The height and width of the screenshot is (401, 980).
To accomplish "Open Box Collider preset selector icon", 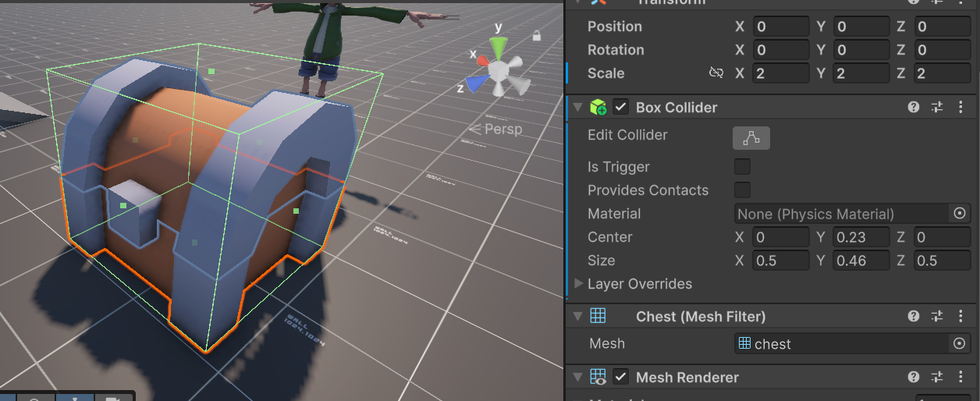I will pyautogui.click(x=938, y=107).
